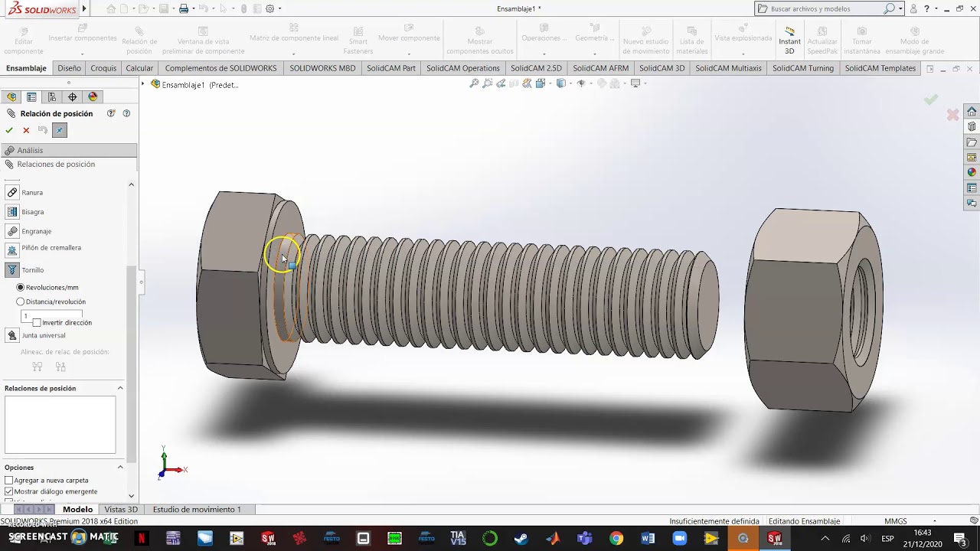This screenshot has width=980, height=551.
Task: Select the Distancia/revolución radio button
Action: click(x=21, y=302)
